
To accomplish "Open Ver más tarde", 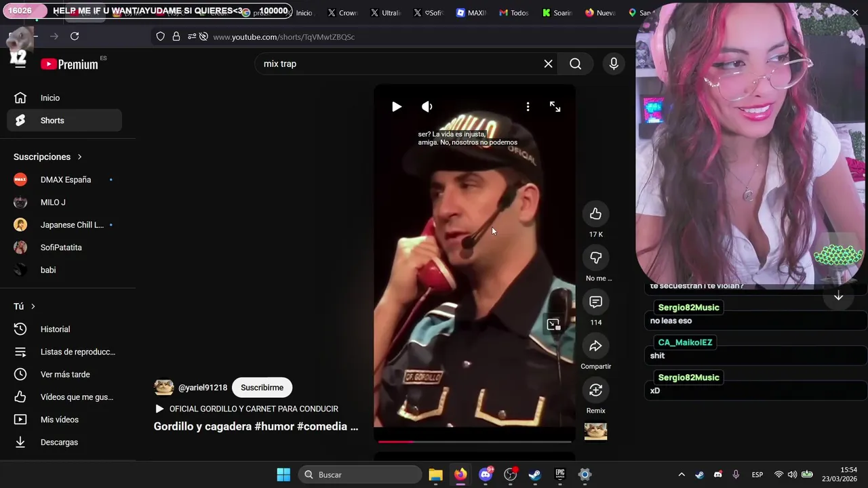I will click(x=64, y=374).
